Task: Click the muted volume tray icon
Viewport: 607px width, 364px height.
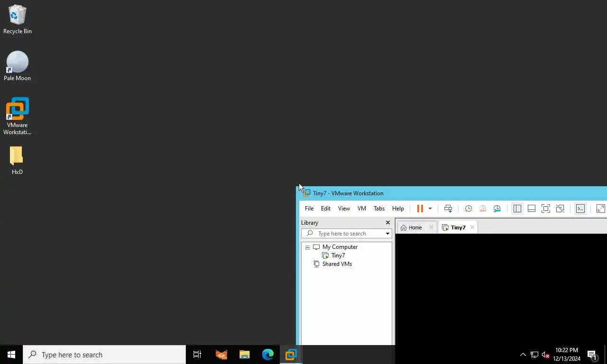Action: point(545,355)
